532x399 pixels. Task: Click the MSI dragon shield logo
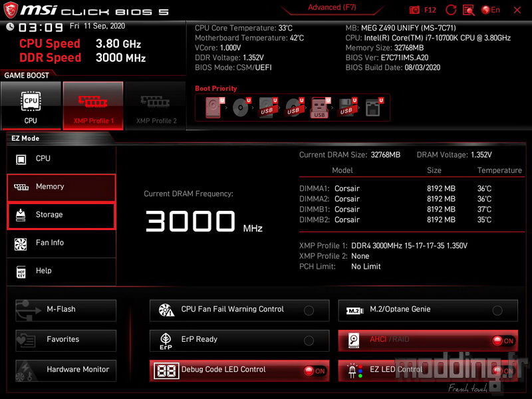[11, 10]
